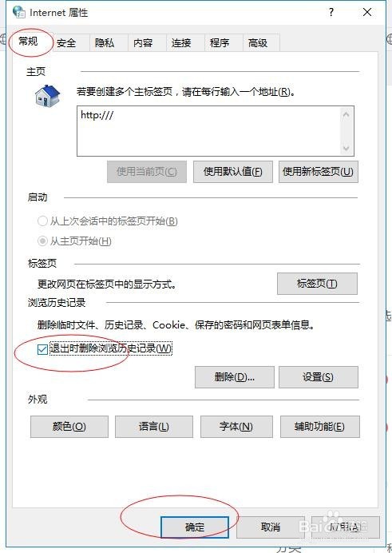Click into the homepage URL text box
This screenshot has width=392, height=553.
pos(208,131)
